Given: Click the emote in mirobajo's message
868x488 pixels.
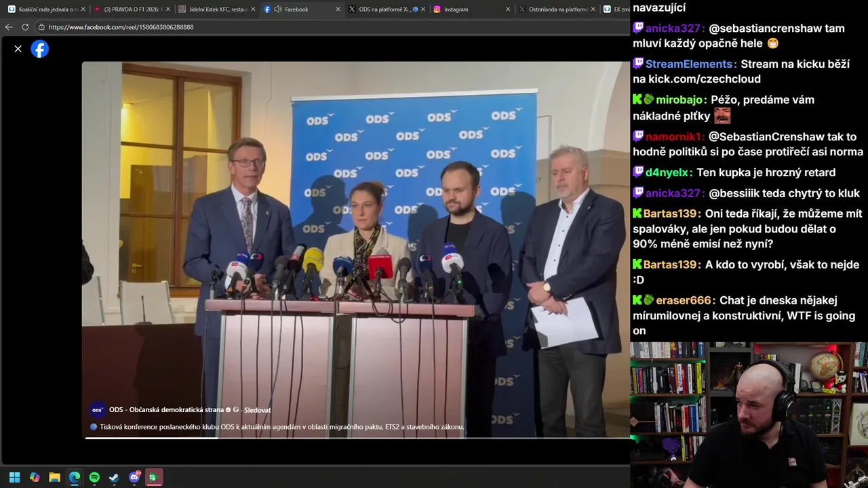Looking at the screenshot, I should point(722,116).
